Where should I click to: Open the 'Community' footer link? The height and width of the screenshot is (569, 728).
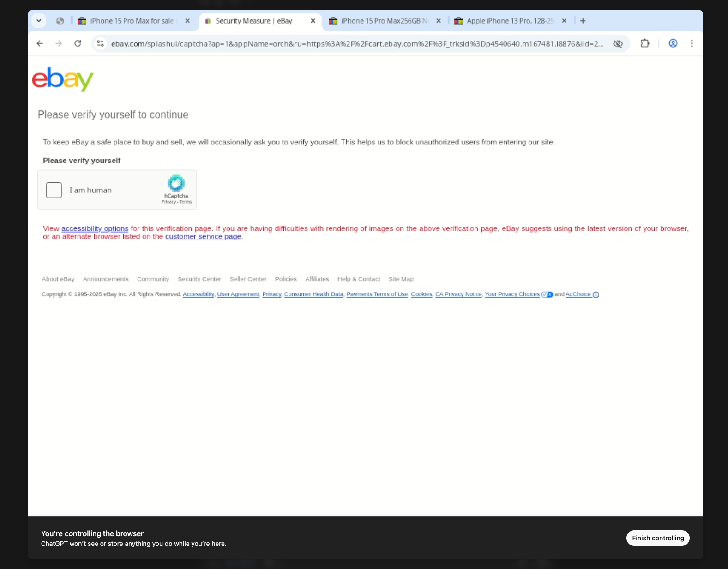coord(153,279)
